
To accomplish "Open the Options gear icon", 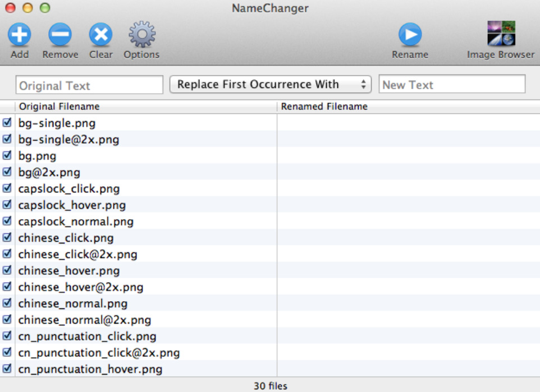I will pos(141,35).
